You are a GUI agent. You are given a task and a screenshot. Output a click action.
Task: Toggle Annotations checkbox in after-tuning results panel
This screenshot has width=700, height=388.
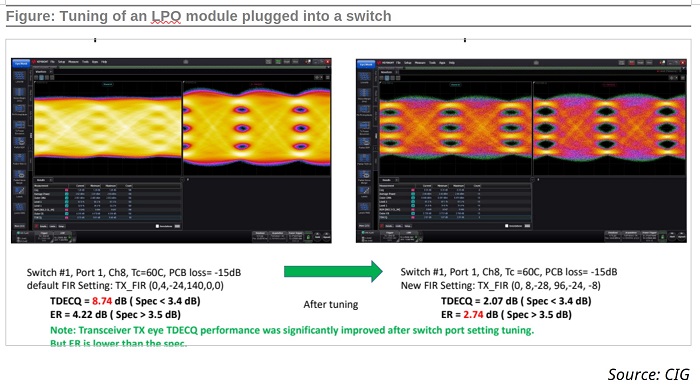click(506, 226)
